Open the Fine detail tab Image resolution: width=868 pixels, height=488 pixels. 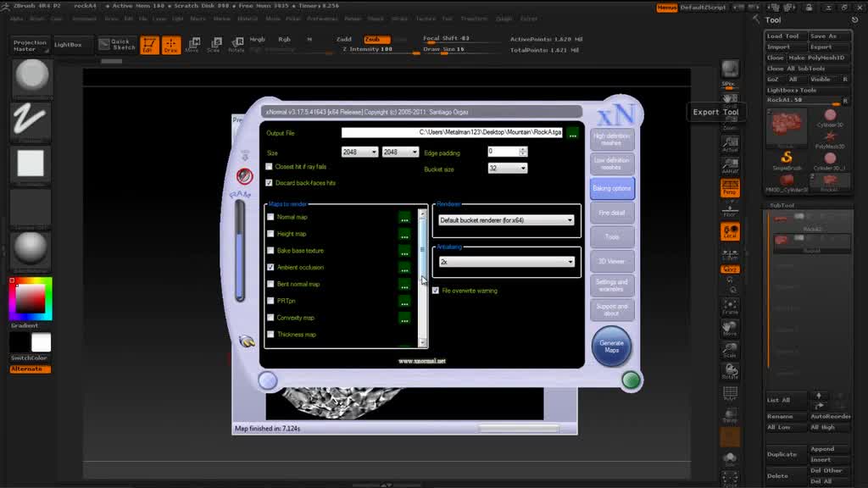pyautogui.click(x=612, y=213)
